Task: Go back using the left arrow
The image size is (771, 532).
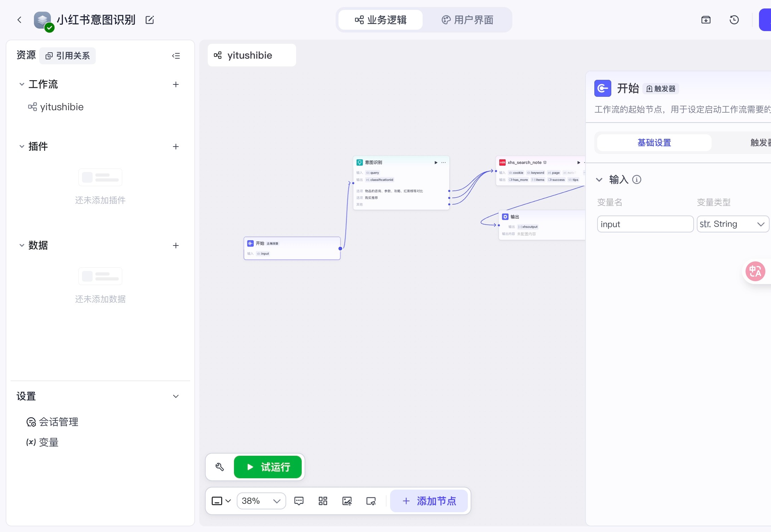Action: [20, 20]
